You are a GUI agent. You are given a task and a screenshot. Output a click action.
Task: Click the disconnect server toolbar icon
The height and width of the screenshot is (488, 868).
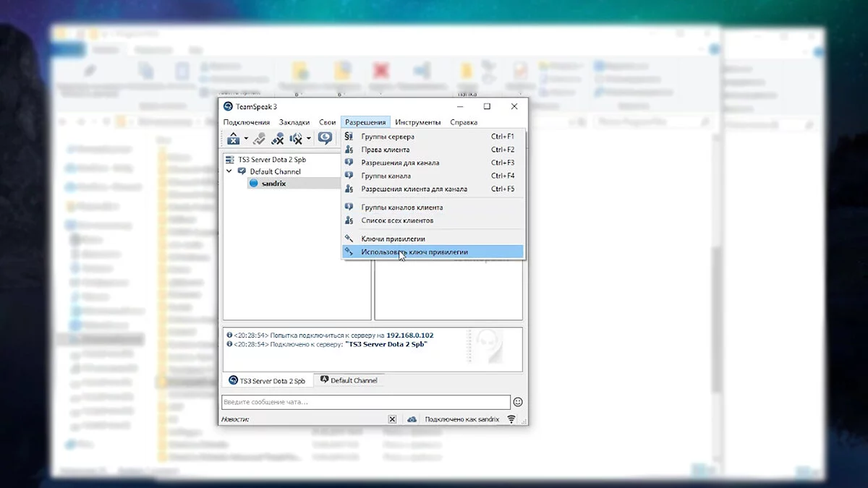[x=233, y=138]
